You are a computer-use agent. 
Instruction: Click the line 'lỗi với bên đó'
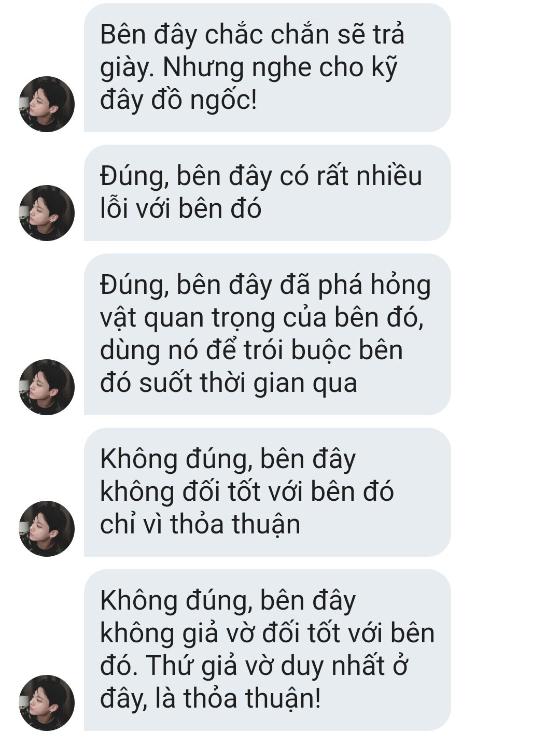tap(180, 209)
